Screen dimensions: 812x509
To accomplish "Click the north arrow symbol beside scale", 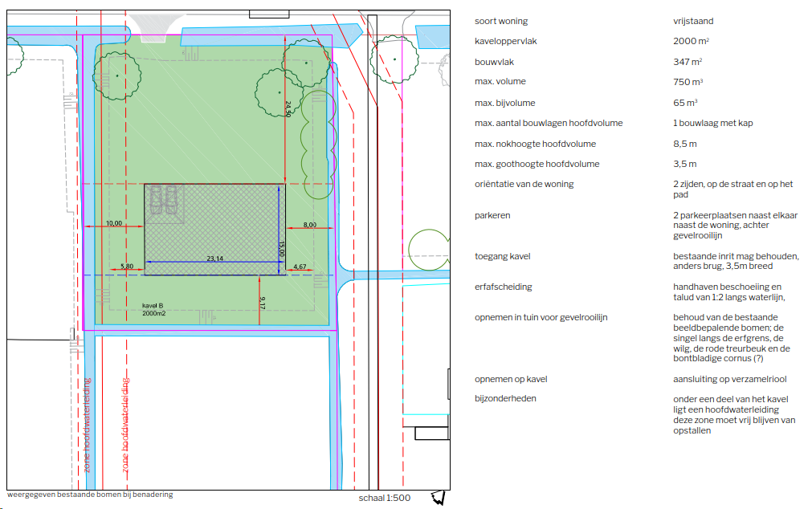I will tap(438, 498).
